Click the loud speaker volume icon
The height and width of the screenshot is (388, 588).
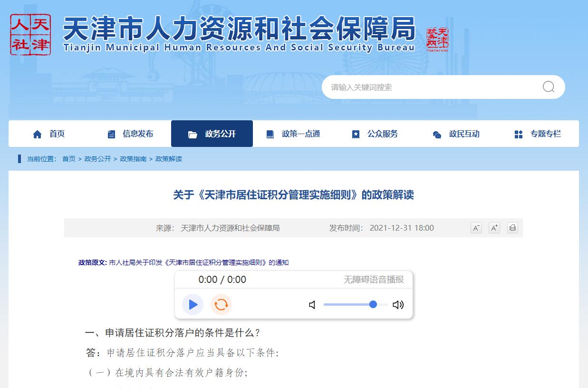[x=398, y=305]
